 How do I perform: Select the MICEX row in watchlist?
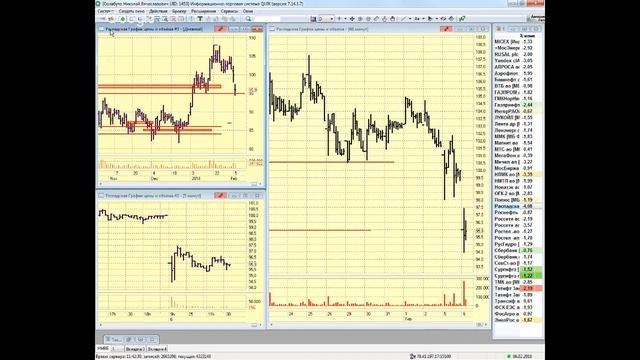(518, 42)
